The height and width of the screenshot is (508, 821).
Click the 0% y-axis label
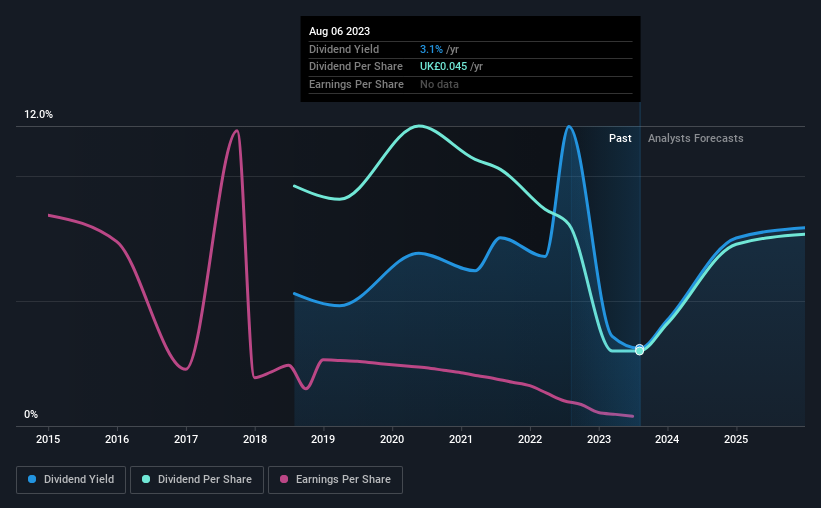pyautogui.click(x=31, y=415)
